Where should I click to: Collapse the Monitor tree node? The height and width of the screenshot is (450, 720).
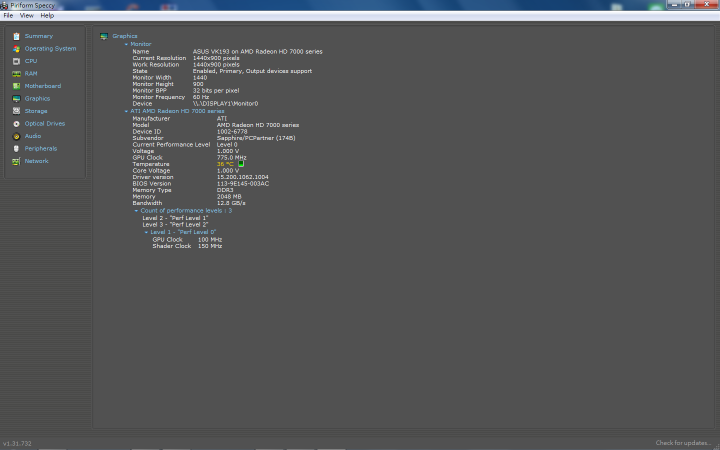click(126, 45)
